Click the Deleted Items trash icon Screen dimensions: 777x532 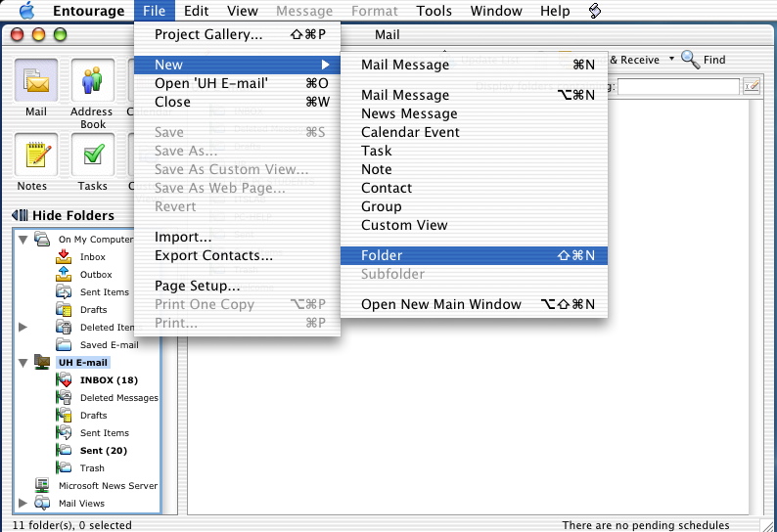coord(64,327)
